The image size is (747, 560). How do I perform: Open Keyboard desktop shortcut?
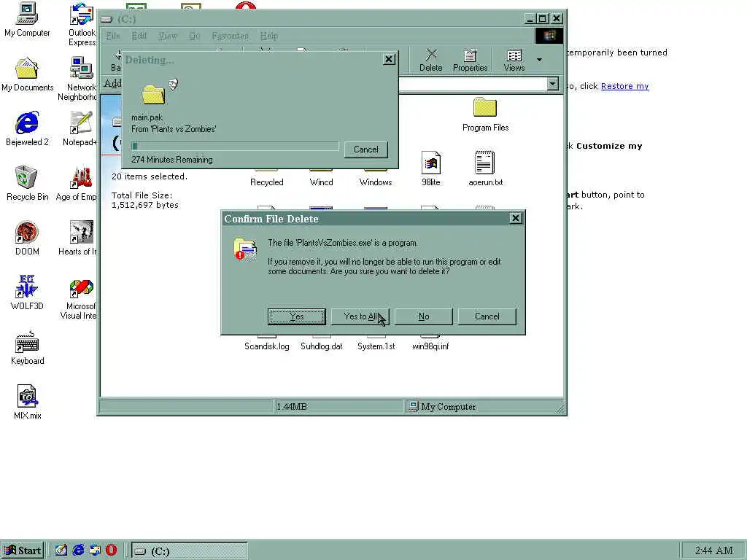pyautogui.click(x=27, y=348)
